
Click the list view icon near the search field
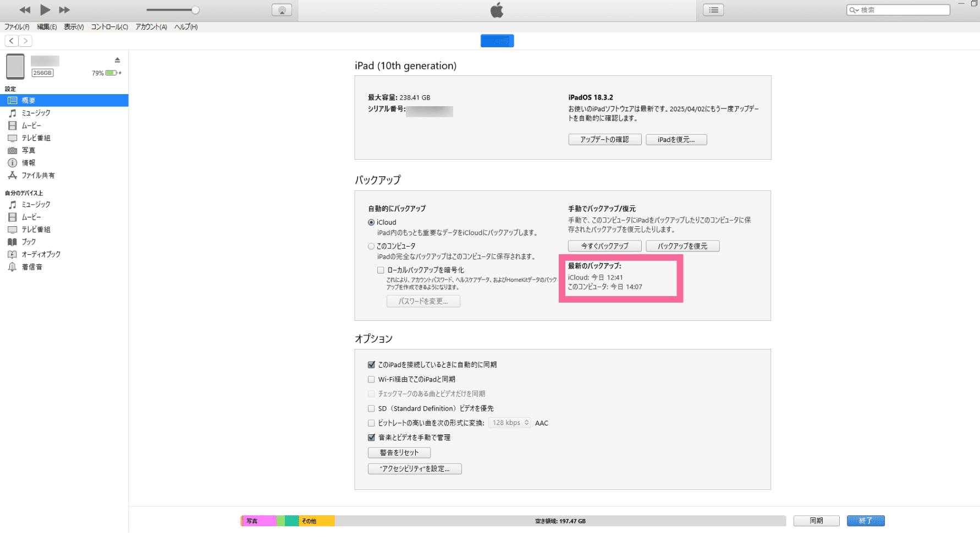point(713,10)
